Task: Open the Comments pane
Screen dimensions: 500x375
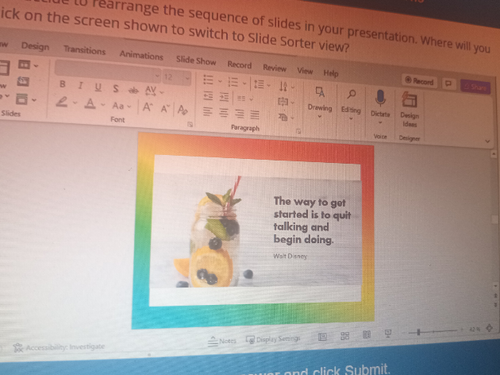Action: (448, 84)
